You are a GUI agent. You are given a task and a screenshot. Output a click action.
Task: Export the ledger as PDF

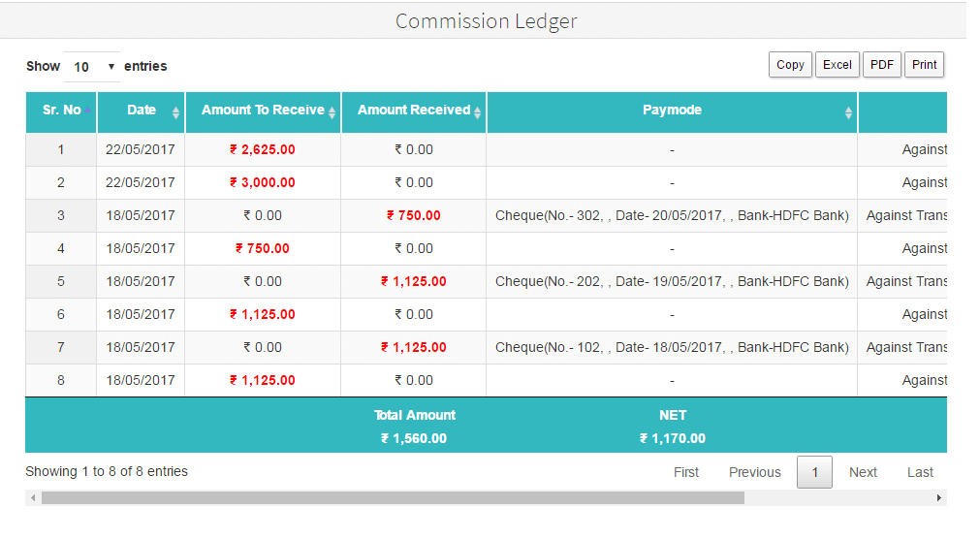coord(882,65)
